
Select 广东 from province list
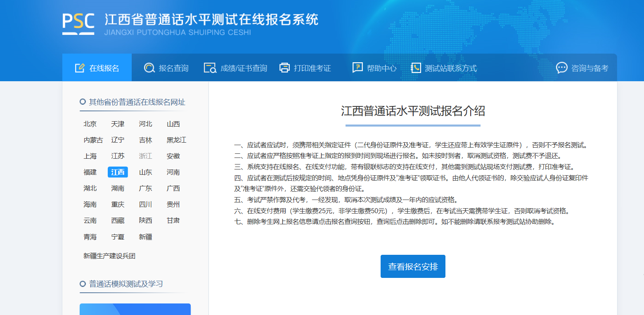tap(145, 188)
